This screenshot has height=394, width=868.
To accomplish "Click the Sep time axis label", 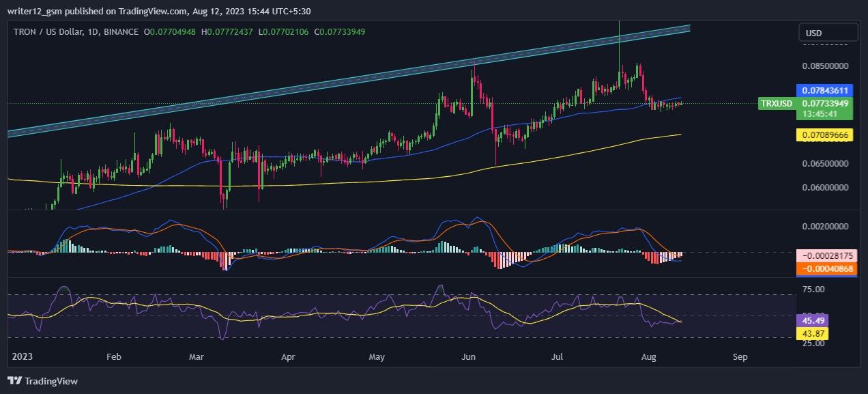I will [740, 356].
